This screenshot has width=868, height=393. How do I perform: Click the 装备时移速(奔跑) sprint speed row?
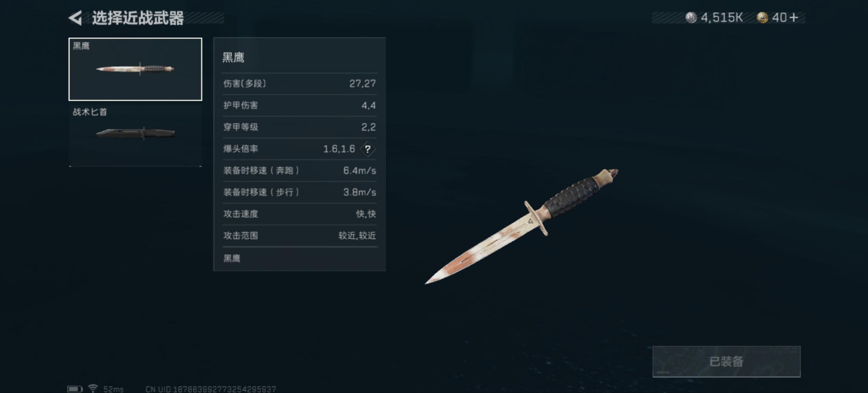point(299,170)
